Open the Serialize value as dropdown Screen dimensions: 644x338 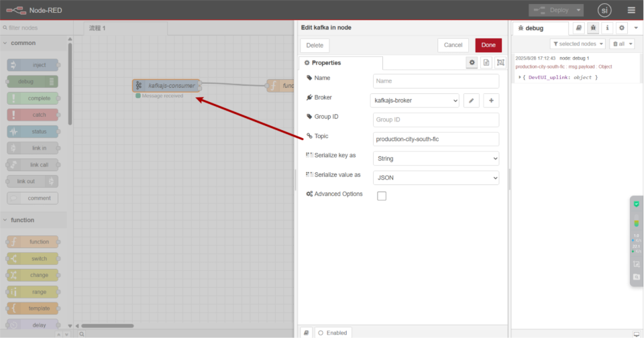(436, 178)
